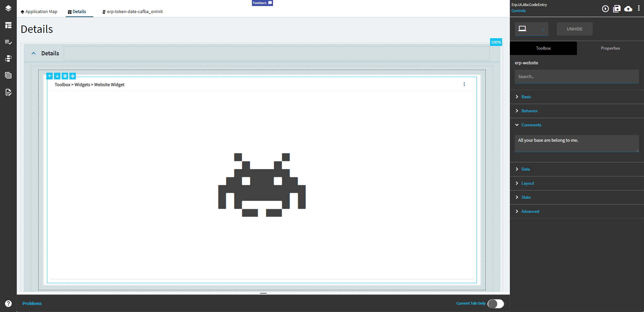Open the Problems panel link
The height and width of the screenshot is (312, 644).
[32, 303]
